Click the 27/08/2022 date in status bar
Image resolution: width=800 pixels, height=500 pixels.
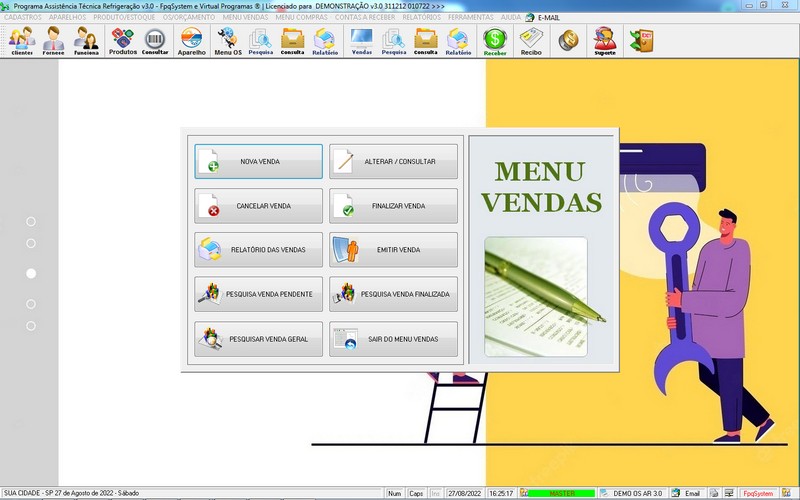point(465,493)
